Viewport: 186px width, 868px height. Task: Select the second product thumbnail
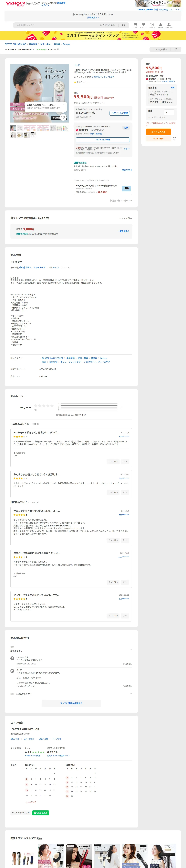[x=20, y=128]
